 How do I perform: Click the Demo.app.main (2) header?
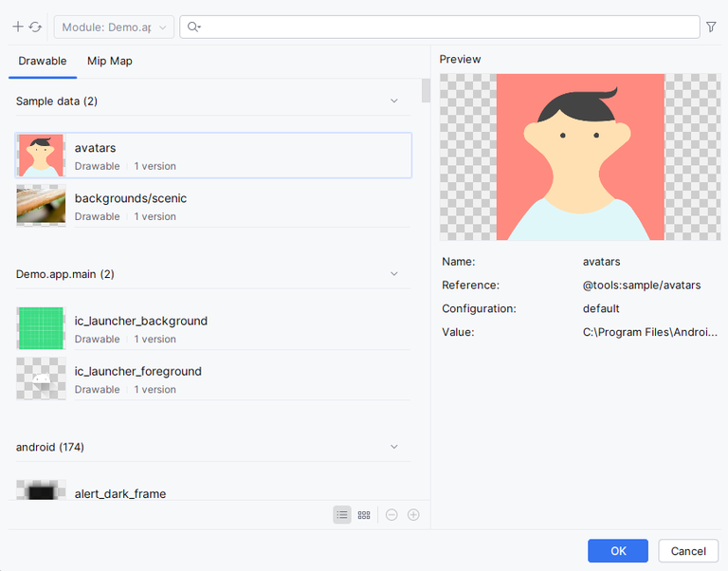[65, 274]
